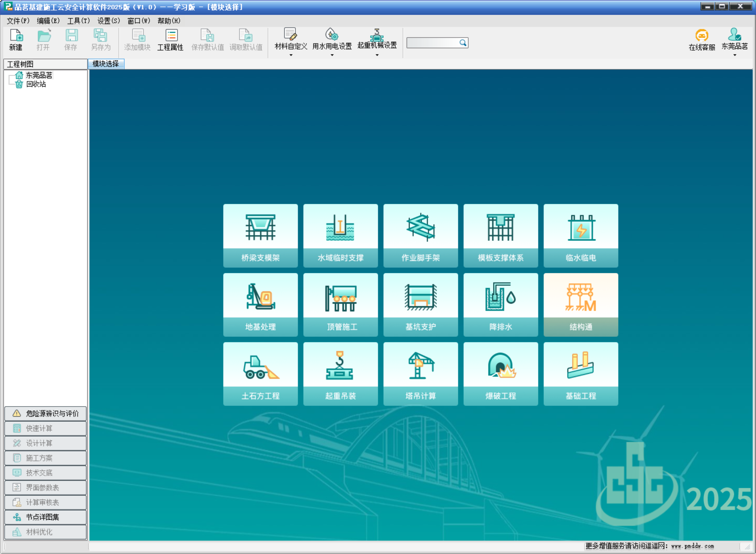Open 在线客服 chat icon
This screenshot has height=554, width=756.
tap(702, 39)
